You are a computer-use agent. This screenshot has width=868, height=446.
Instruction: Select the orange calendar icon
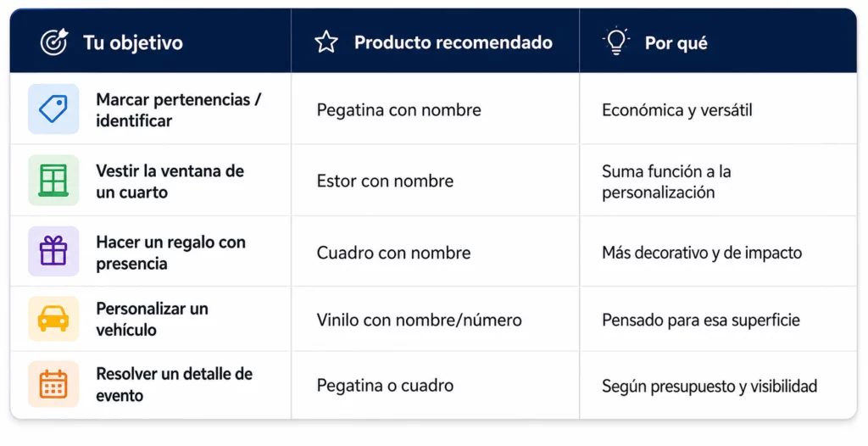point(53,384)
